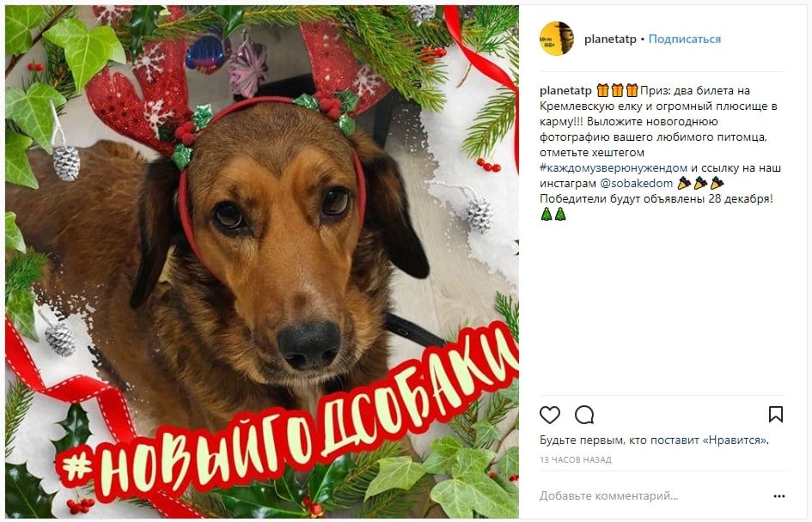Click the caption's 28 декабря announcement line
This screenshot has height=522, width=812.
(656, 198)
